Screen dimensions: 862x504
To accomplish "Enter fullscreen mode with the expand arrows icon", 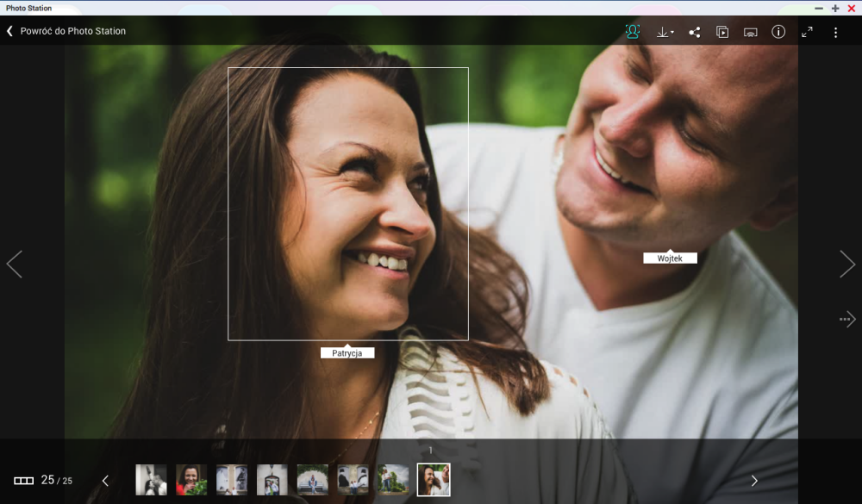I will tap(807, 33).
